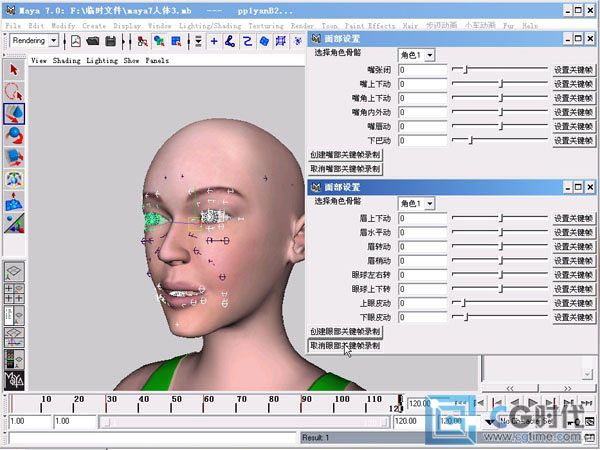Image resolution: width=600 pixels, height=450 pixels.
Task: Set keyframe for 下眼皮动 row
Action: point(574,317)
